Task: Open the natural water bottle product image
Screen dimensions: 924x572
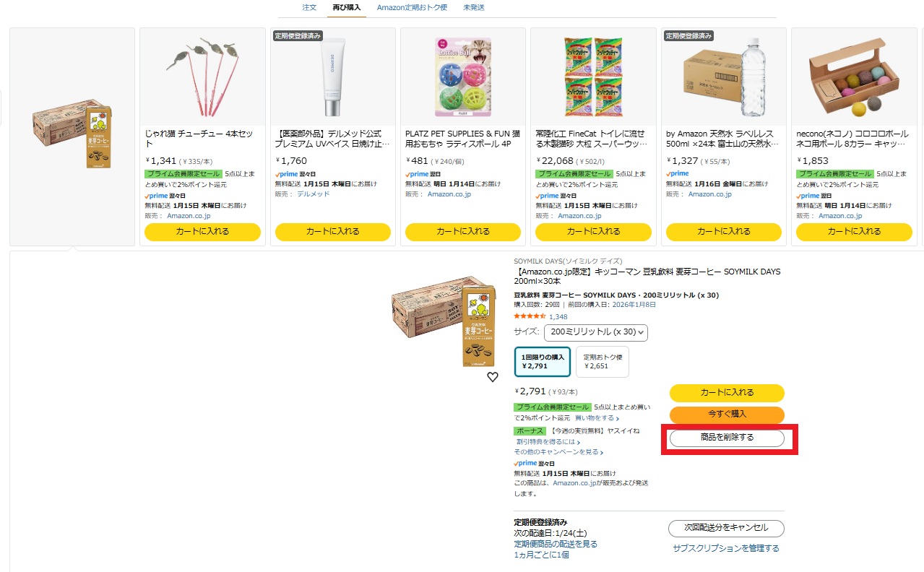Action: [723, 77]
